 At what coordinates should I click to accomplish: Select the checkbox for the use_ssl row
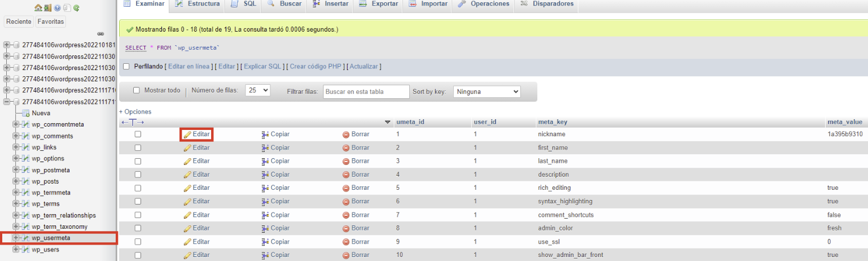pyautogui.click(x=138, y=241)
